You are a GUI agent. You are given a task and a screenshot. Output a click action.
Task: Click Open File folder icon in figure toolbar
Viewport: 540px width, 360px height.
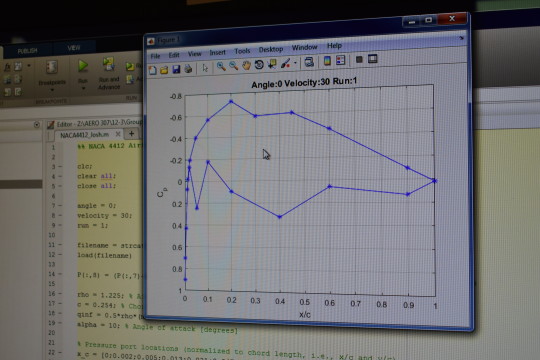tap(164, 70)
